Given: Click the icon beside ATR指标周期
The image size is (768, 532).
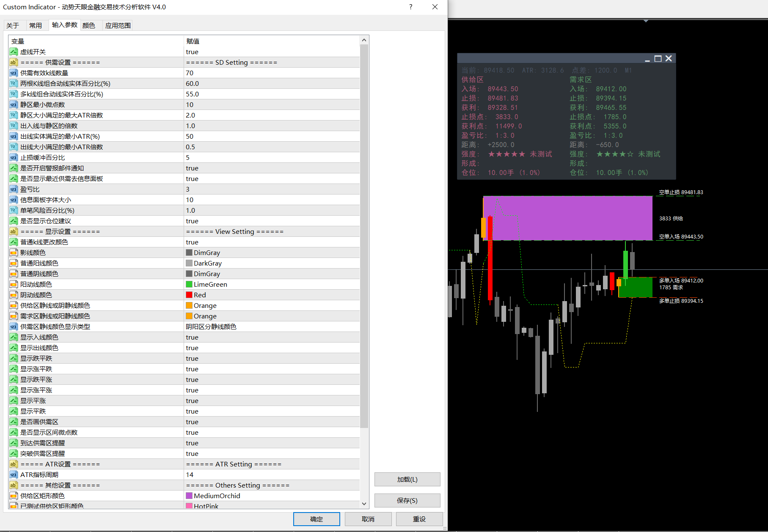Looking at the screenshot, I should [x=14, y=474].
